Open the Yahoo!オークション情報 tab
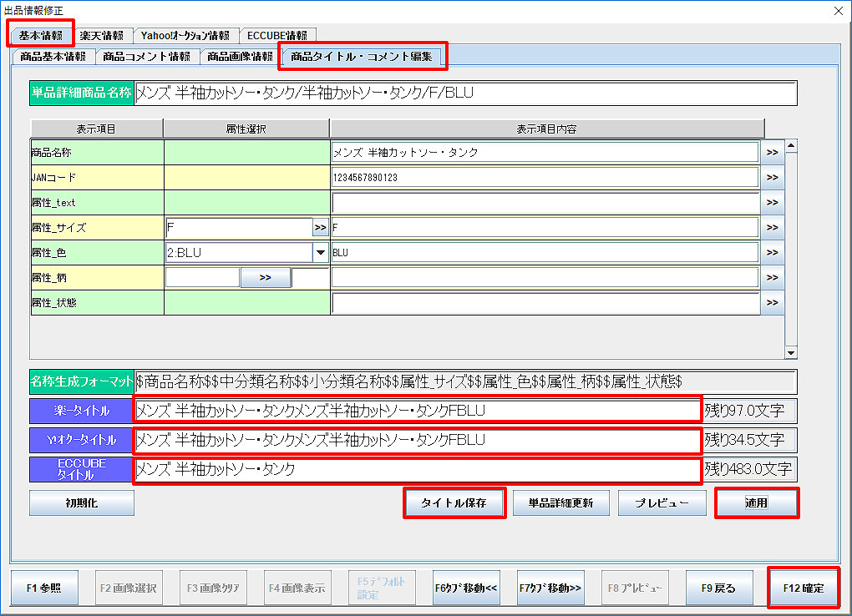 (185, 35)
